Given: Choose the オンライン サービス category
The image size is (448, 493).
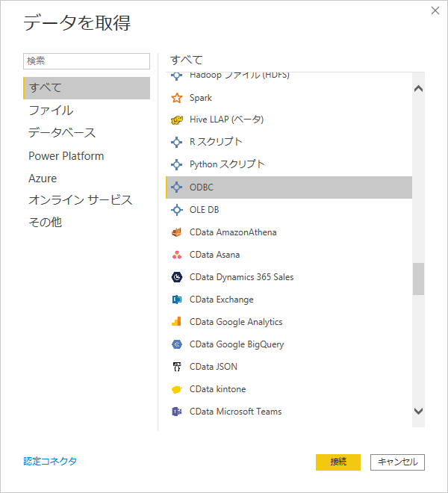Looking at the screenshot, I should [x=80, y=200].
